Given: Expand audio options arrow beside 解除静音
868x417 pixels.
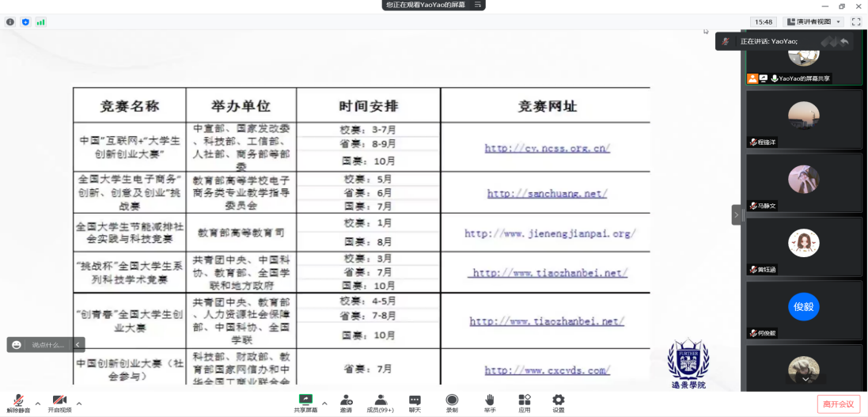Looking at the screenshot, I should point(37,404).
